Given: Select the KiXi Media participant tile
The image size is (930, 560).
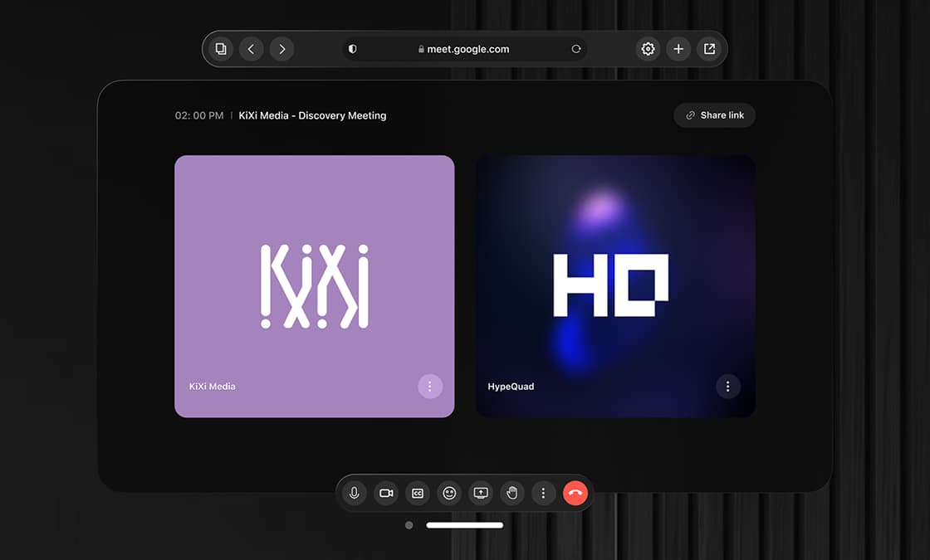Looking at the screenshot, I should coord(314,285).
